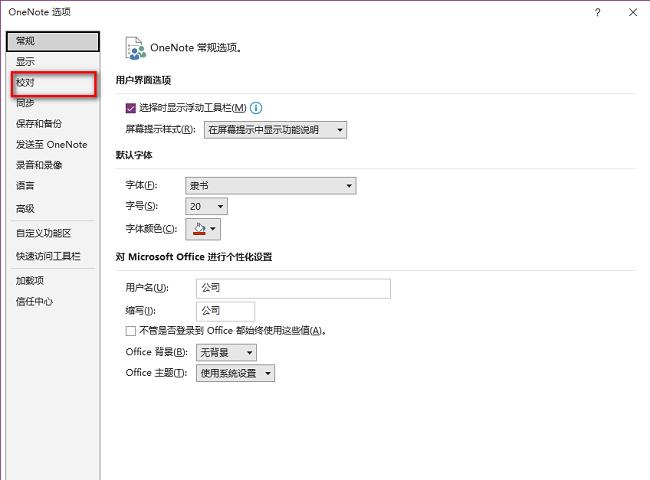Screen dimensions: 650x480
Task: Select 快速访问工具栏 in the sidebar
Action: (47, 256)
